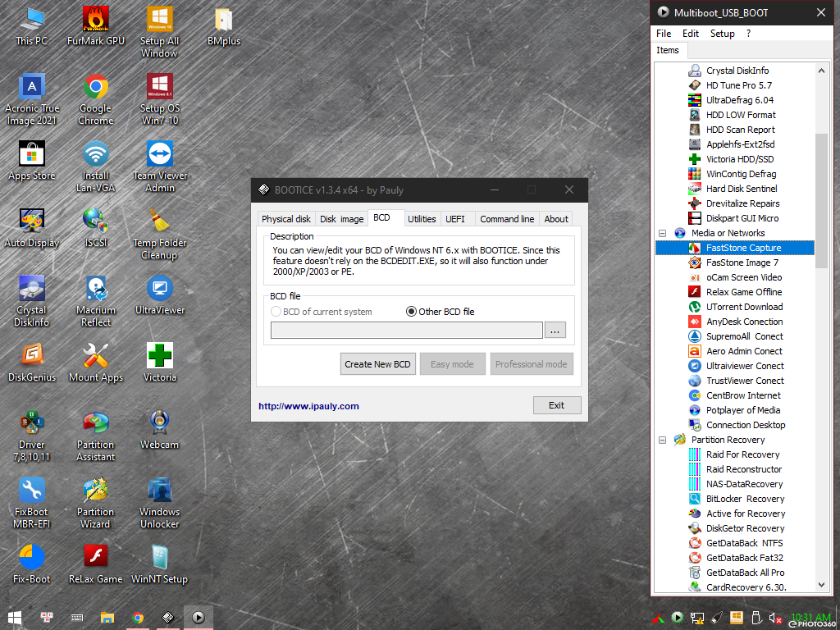Image resolution: width=840 pixels, height=630 pixels.
Task: Click scroll down arrow in Items list
Action: pos(821,585)
